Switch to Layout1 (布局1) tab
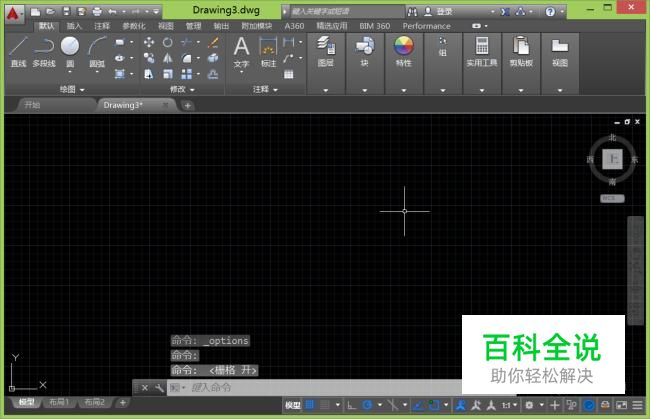This screenshot has height=419, width=650. coord(59,402)
